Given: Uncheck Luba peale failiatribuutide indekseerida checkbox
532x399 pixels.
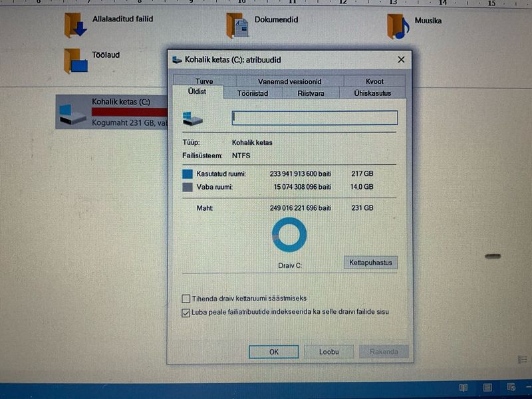Looking at the screenshot, I should (186, 313).
